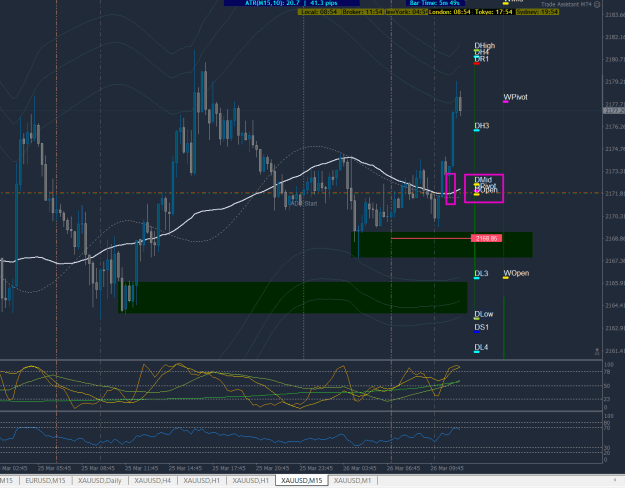Click the London: 08:54 clock label
625x488 pixels.
click(x=450, y=12)
